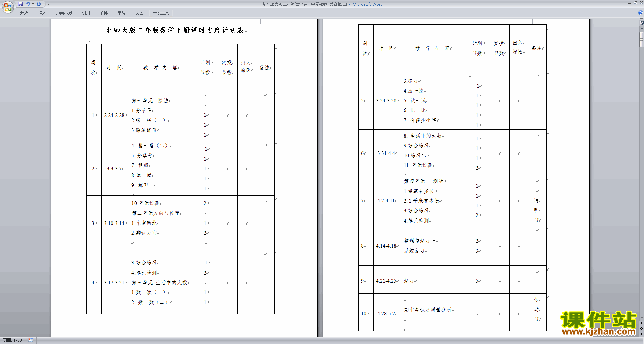644x344 pixels.
Task: Click the line 1.铅笔有多长
Action: (419, 191)
